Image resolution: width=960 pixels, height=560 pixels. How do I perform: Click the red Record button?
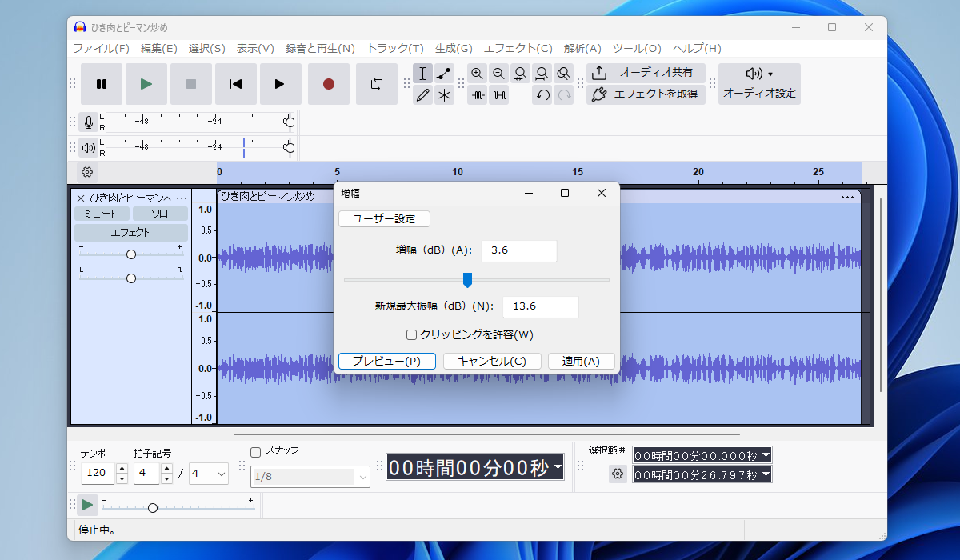328,84
